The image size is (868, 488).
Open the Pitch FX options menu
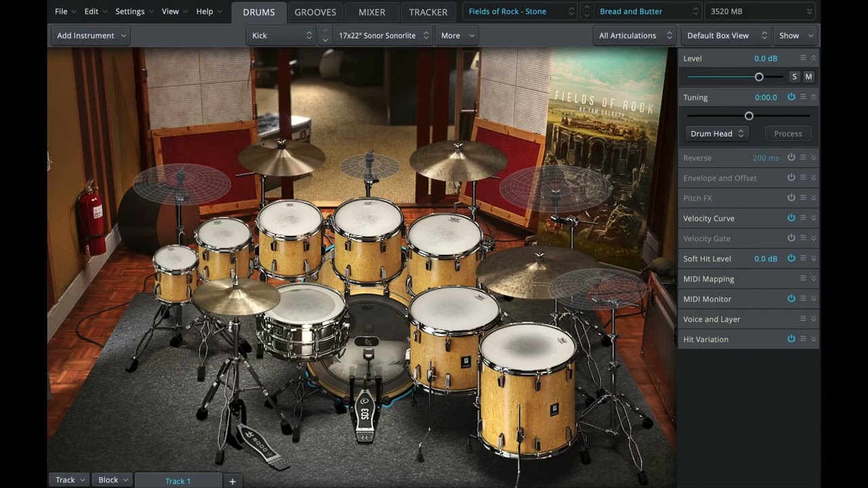pyautogui.click(x=803, y=198)
